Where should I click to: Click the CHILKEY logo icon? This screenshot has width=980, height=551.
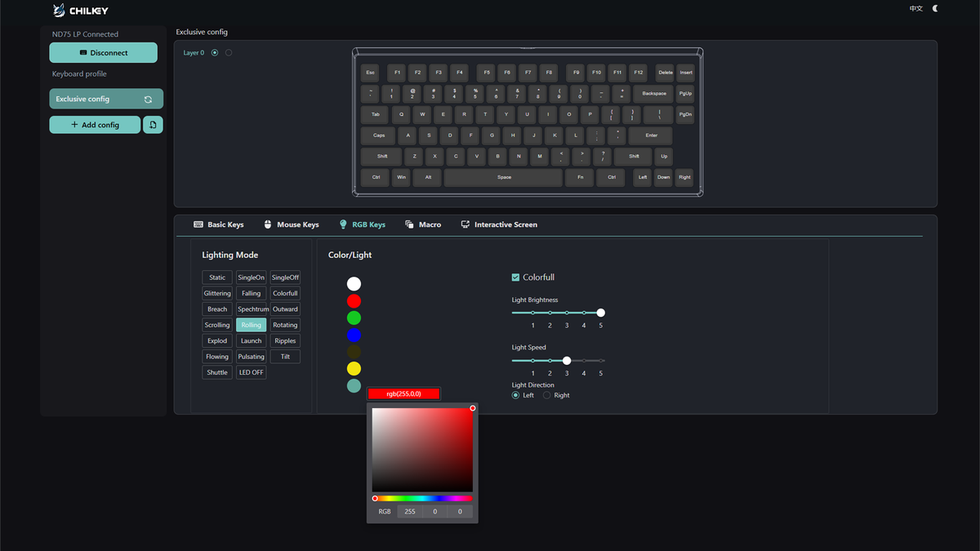pyautogui.click(x=59, y=11)
